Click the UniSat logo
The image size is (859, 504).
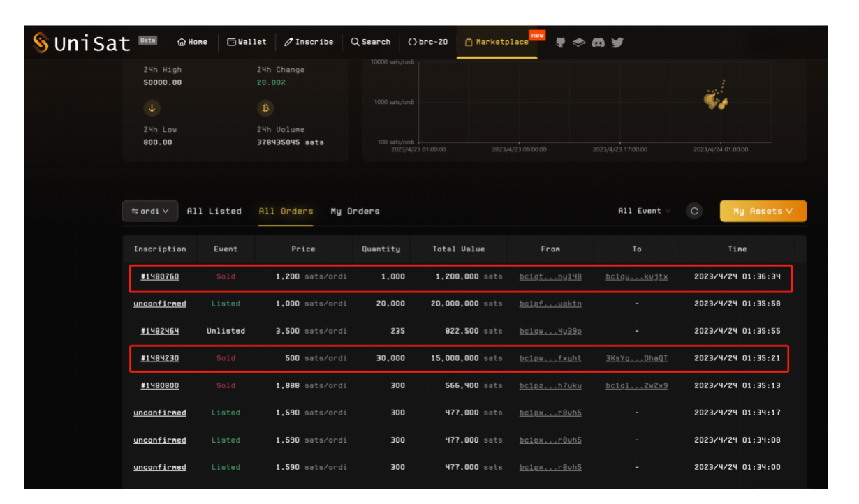click(x=82, y=43)
